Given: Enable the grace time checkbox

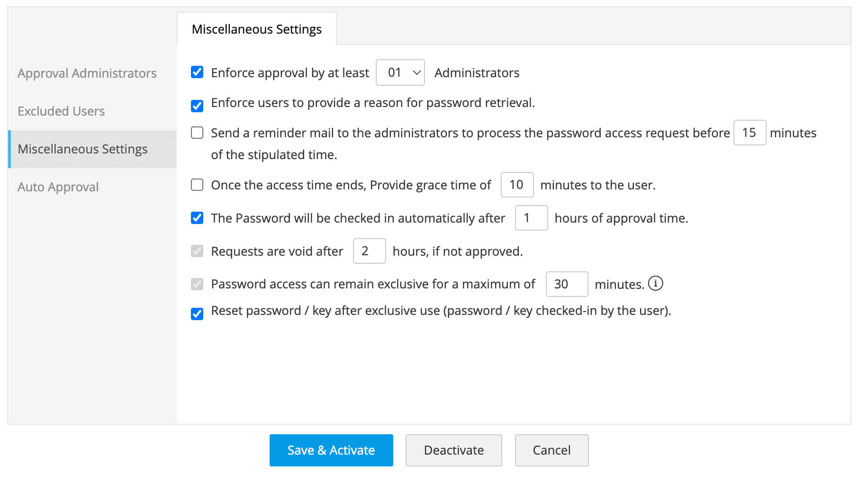Looking at the screenshot, I should pyautogui.click(x=197, y=185).
